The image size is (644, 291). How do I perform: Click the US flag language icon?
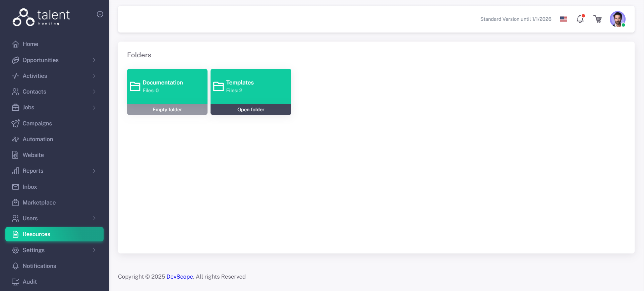[564, 19]
